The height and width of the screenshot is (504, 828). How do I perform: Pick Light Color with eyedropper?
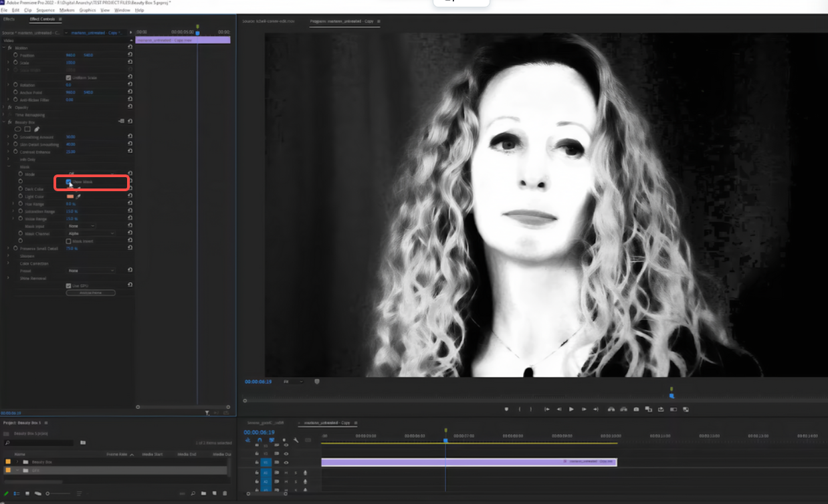[78, 197]
